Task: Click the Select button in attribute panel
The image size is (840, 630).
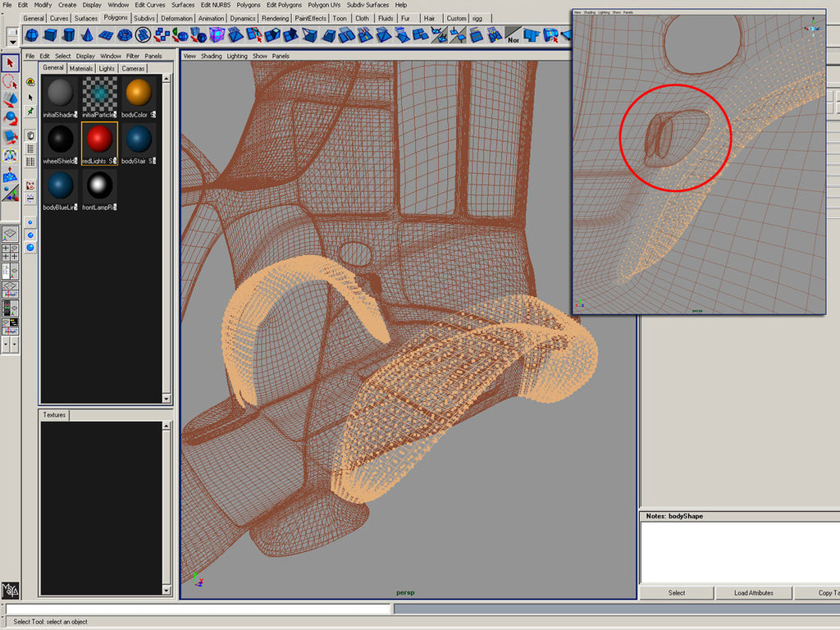Action: pos(676,592)
